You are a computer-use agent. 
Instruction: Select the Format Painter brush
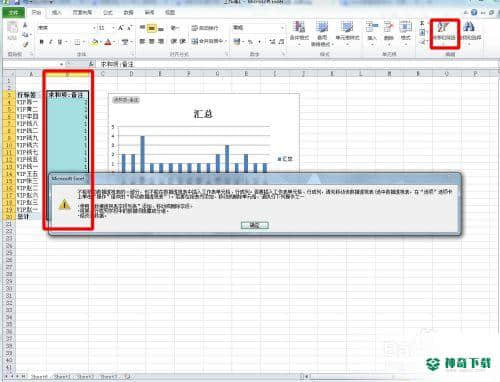pyautogui.click(x=25, y=44)
